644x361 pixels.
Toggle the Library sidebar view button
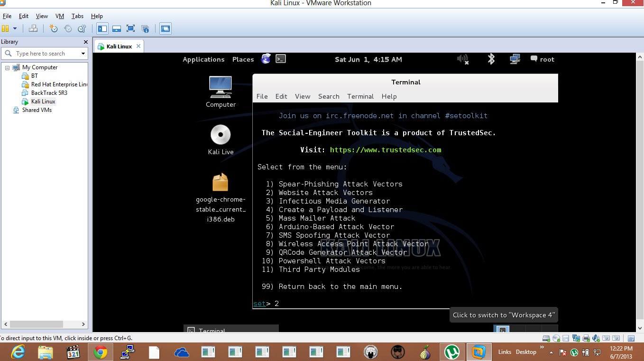[x=102, y=28]
